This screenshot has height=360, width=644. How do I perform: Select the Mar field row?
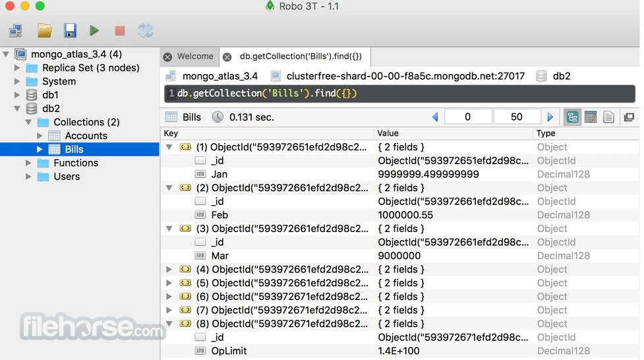coord(399,256)
